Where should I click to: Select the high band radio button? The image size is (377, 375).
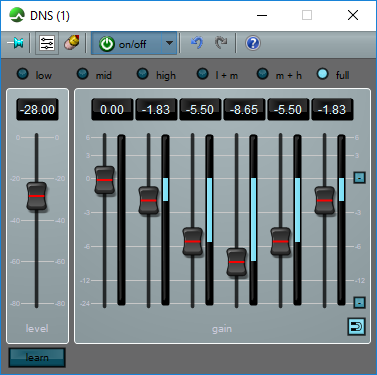click(143, 74)
